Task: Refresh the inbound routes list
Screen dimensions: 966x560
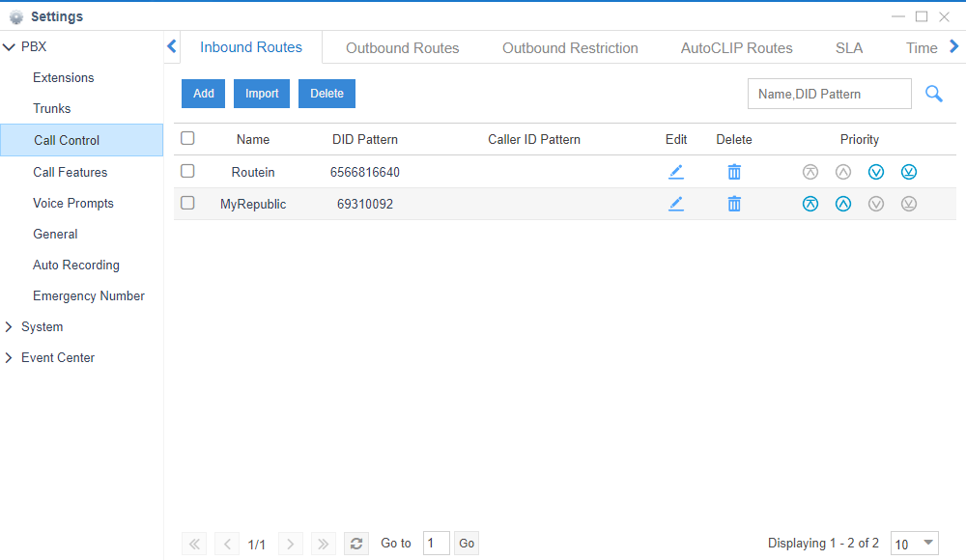Action: point(355,543)
